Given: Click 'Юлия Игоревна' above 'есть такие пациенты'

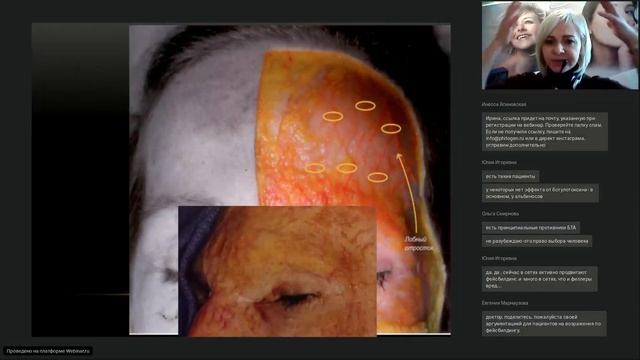Looking at the screenshot, I should [499, 162].
